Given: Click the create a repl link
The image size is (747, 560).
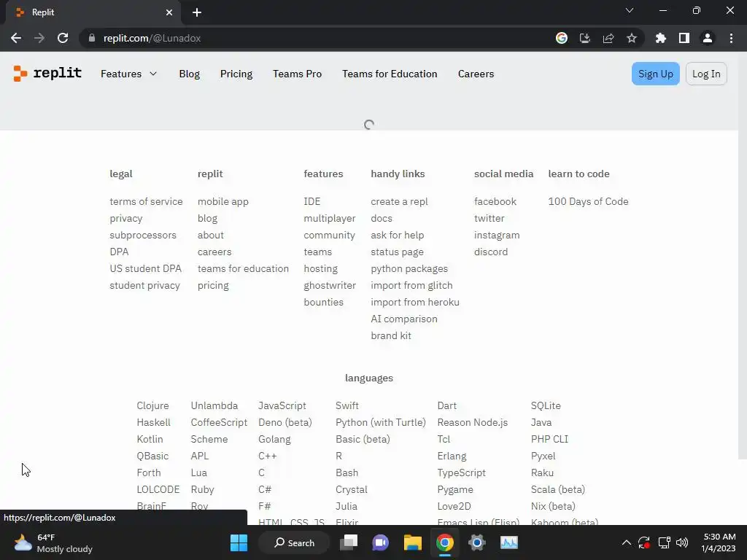Looking at the screenshot, I should point(399,201).
